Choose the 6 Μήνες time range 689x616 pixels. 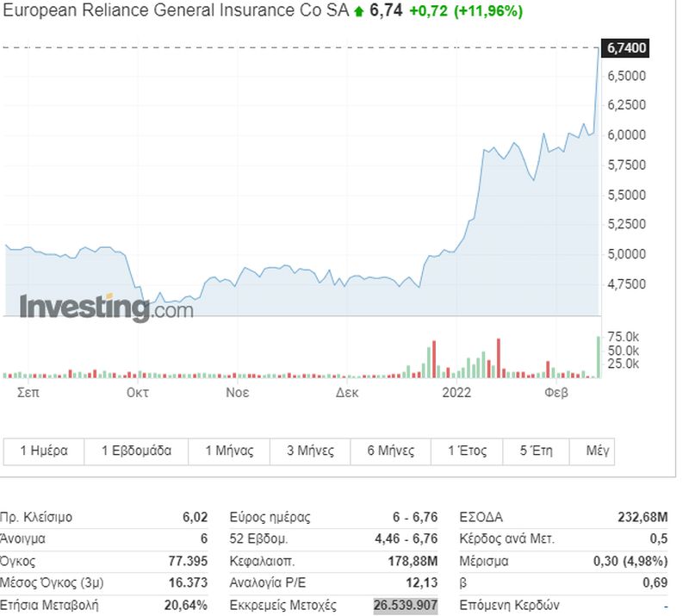[391, 451]
